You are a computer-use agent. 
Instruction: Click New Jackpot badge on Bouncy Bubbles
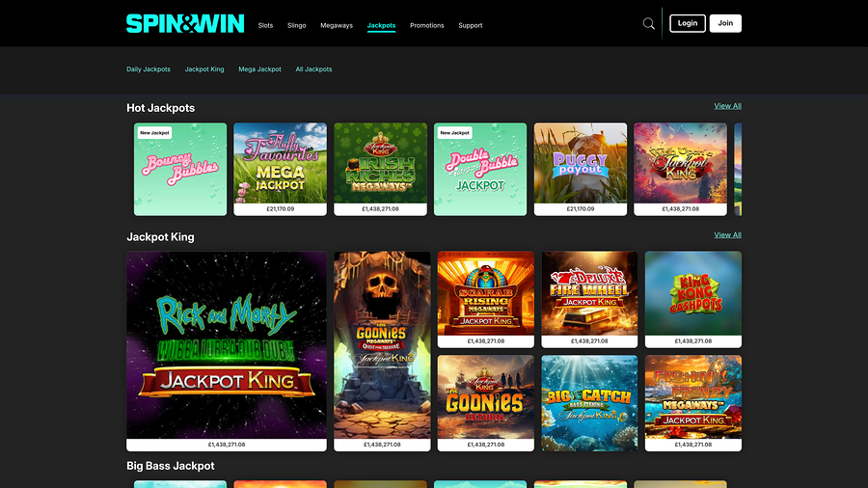(x=154, y=133)
